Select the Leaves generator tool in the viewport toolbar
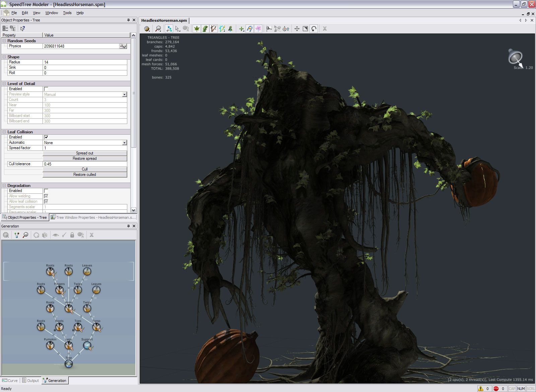The width and height of the screenshot is (536, 392). [x=197, y=29]
